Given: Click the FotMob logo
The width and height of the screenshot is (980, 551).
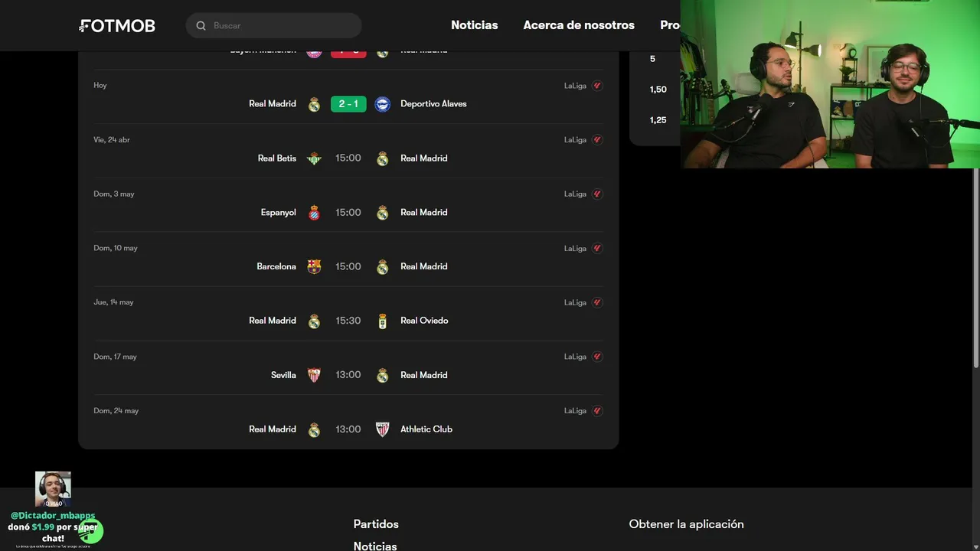Looking at the screenshot, I should (117, 26).
